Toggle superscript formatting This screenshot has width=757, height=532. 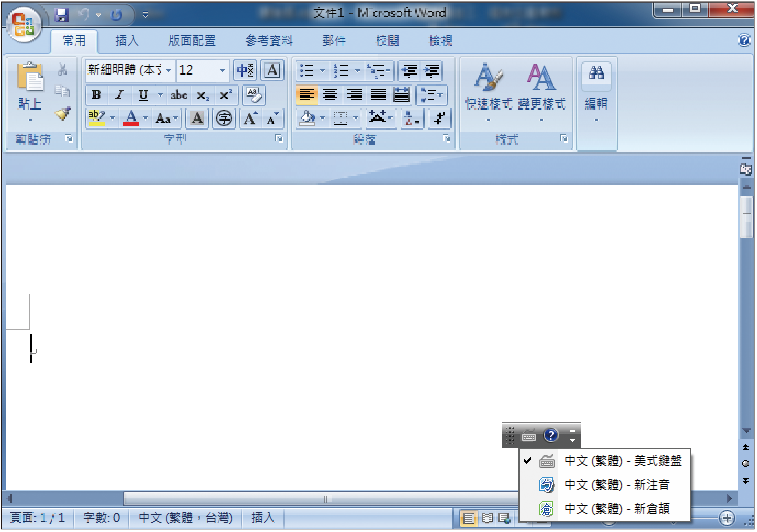226,95
